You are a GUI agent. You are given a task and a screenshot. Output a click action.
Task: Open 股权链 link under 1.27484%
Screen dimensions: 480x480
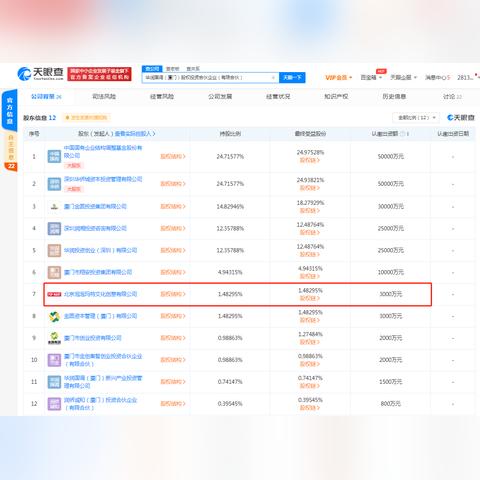tap(310, 342)
